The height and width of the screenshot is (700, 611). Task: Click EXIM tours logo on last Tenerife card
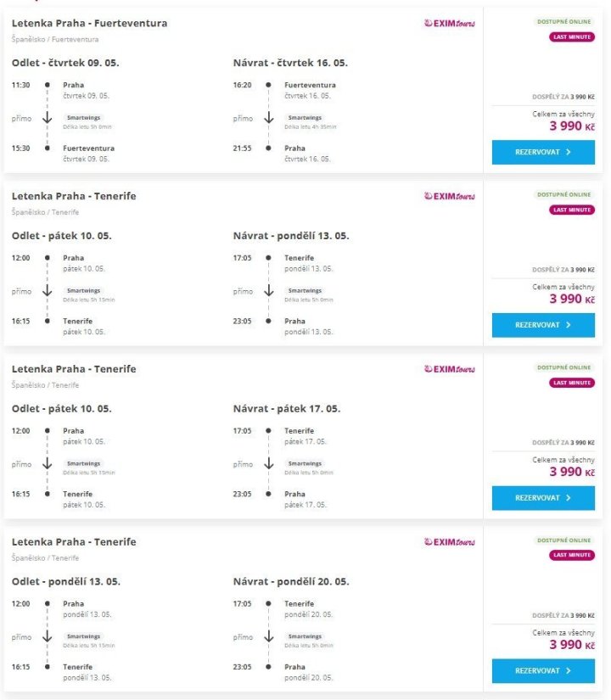click(x=449, y=541)
